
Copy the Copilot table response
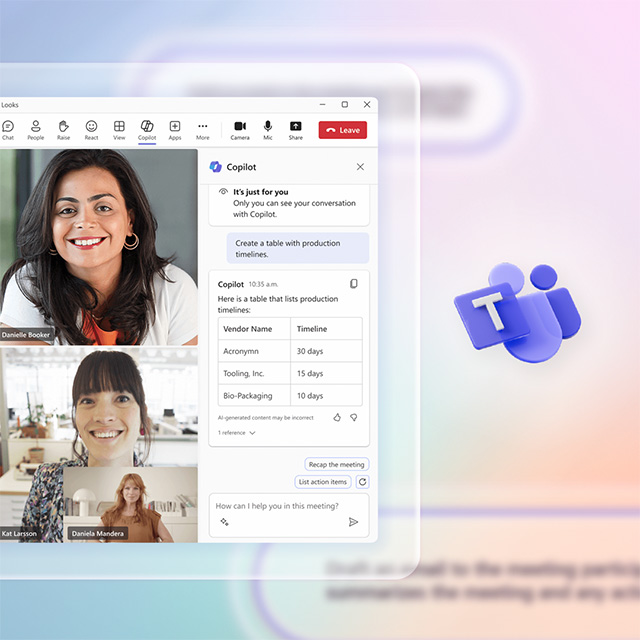point(353,284)
